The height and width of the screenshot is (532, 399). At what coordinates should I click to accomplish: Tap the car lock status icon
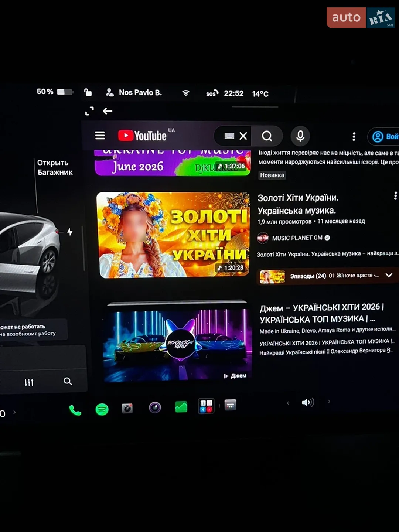click(88, 92)
